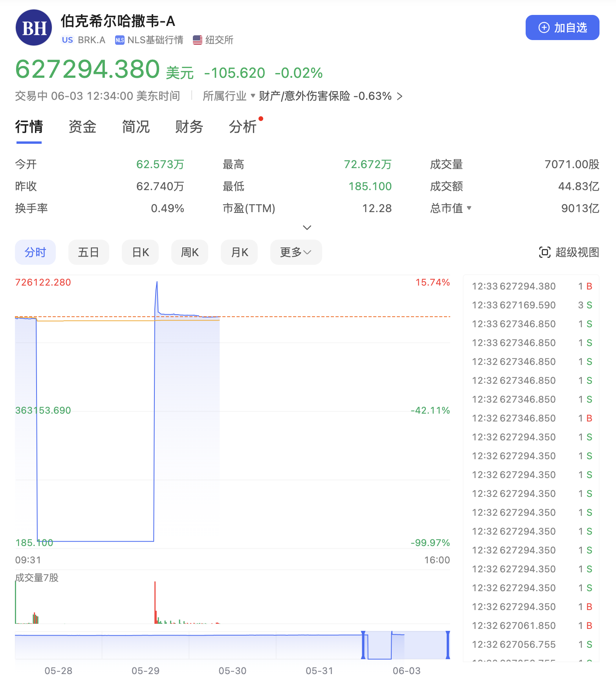Click the 06-03 date on timeline
The height and width of the screenshot is (678, 616).
(407, 671)
